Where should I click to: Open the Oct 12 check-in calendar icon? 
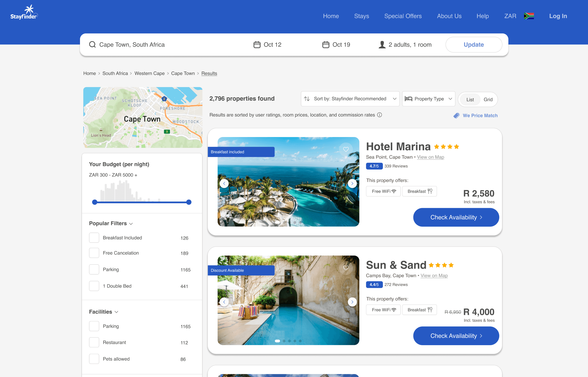[257, 45]
